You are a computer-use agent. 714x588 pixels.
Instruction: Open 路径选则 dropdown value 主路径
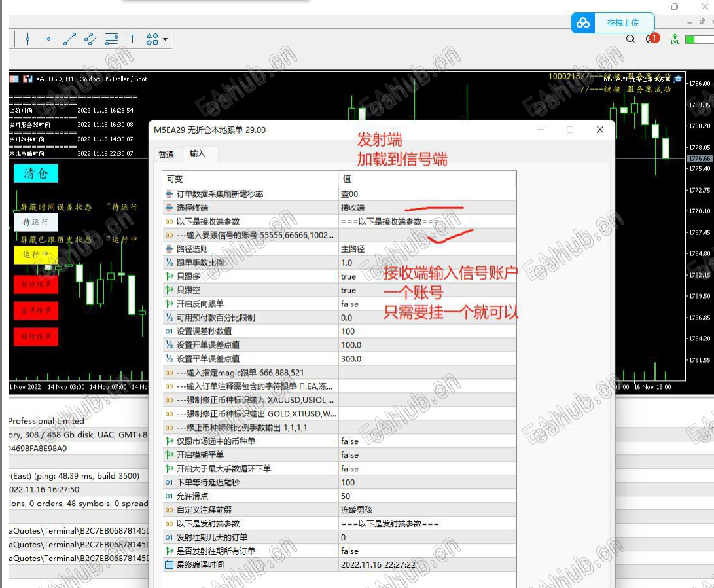tap(427, 249)
